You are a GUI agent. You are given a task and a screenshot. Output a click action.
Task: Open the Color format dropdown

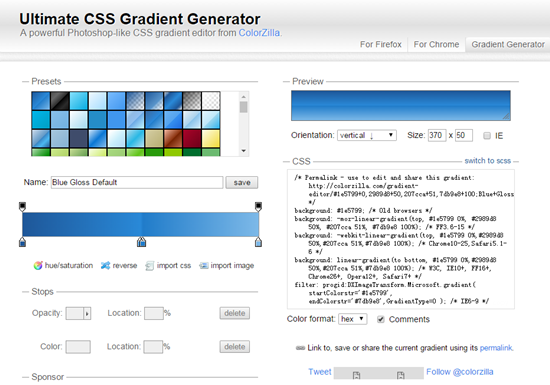coord(353,319)
